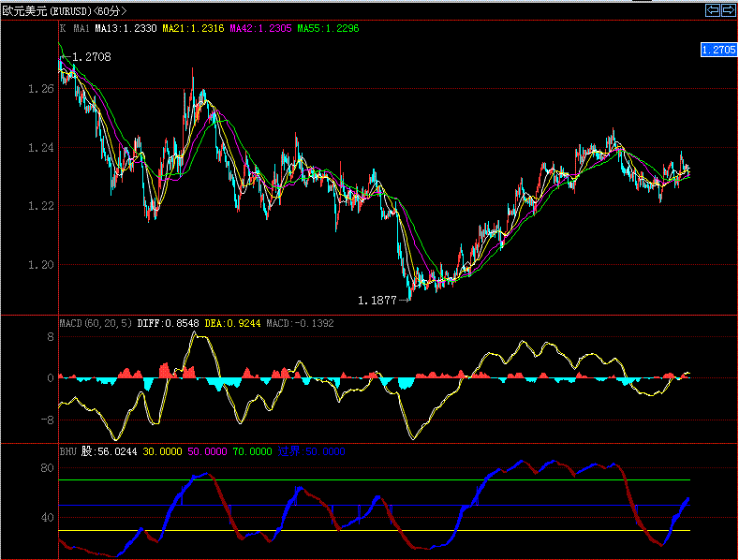
Task: Click the MACD(60,20,5) indicator name
Action: point(96,323)
